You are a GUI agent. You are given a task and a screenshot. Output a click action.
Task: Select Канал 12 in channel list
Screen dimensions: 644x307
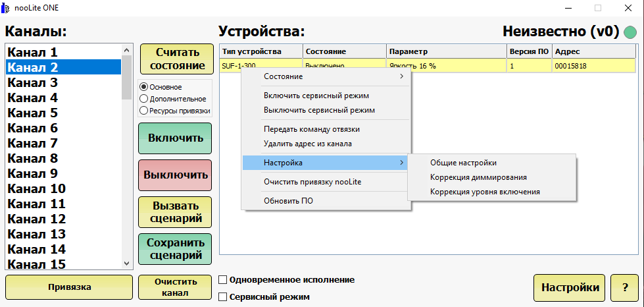tap(64, 219)
